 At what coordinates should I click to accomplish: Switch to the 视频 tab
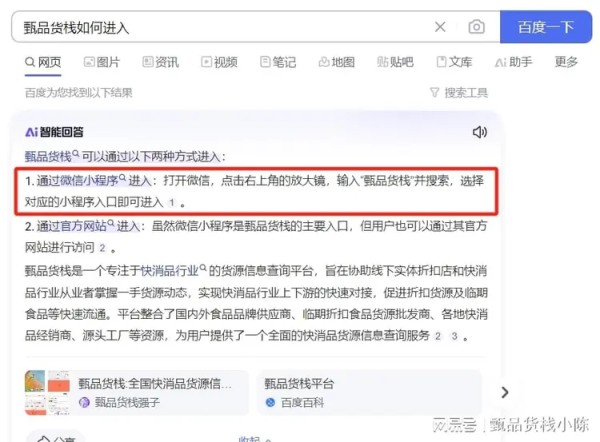click(x=219, y=62)
